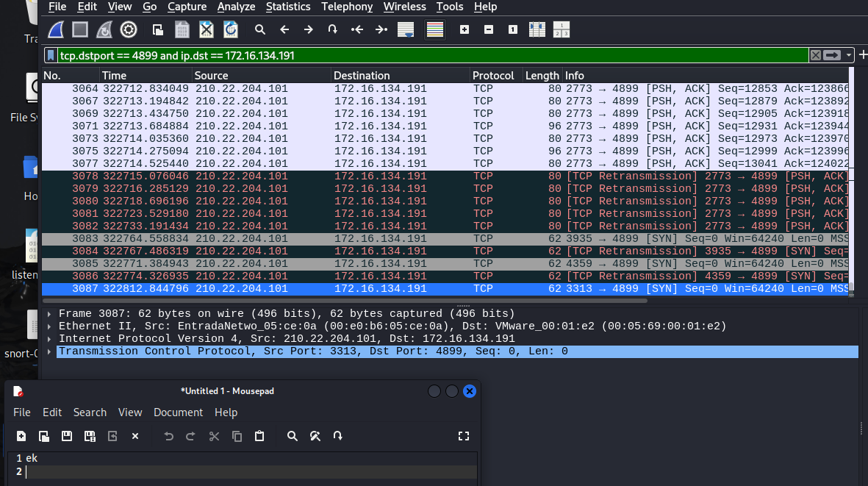Open Find and Replace in Mousepad
The height and width of the screenshot is (486, 868).
coord(315,436)
